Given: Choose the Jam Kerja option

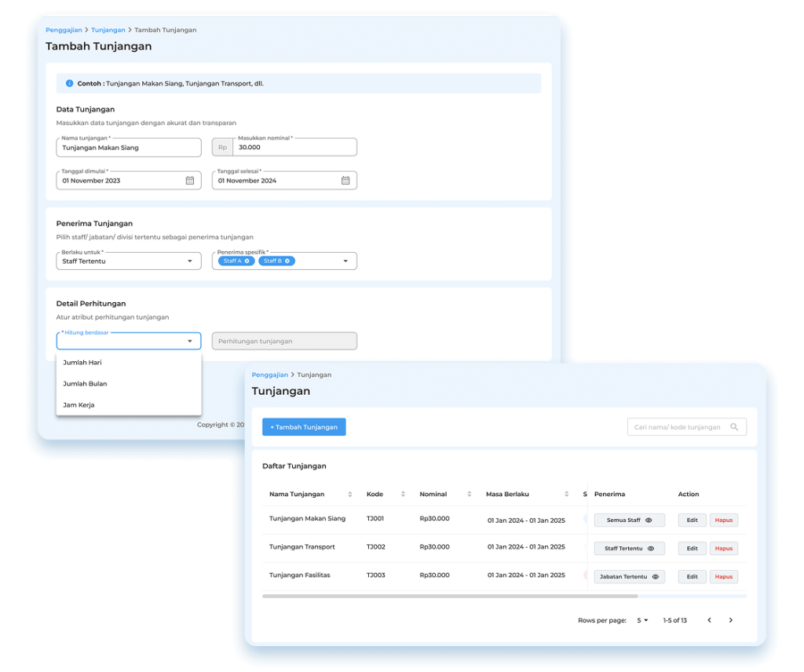Looking at the screenshot, I should pos(79,405).
